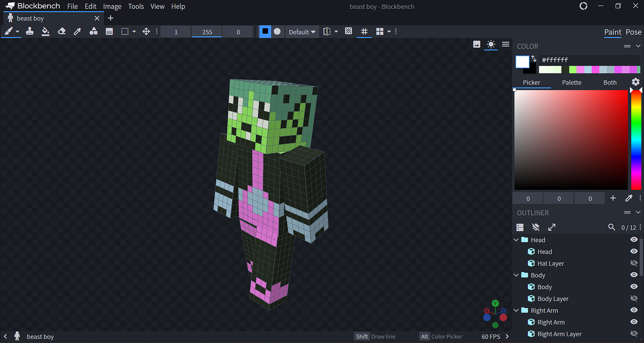
Task: Click beast boy in status bar
Action: click(40, 337)
